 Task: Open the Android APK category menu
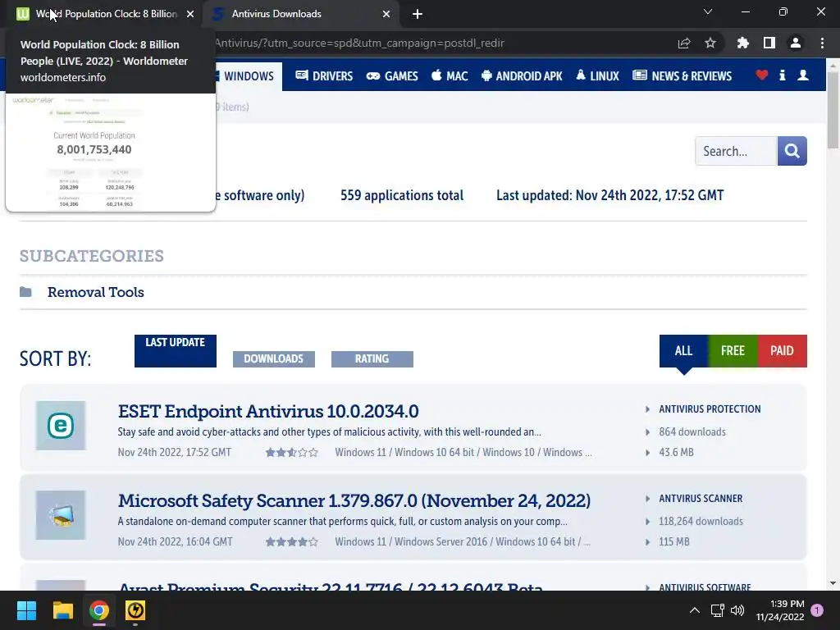click(x=522, y=76)
